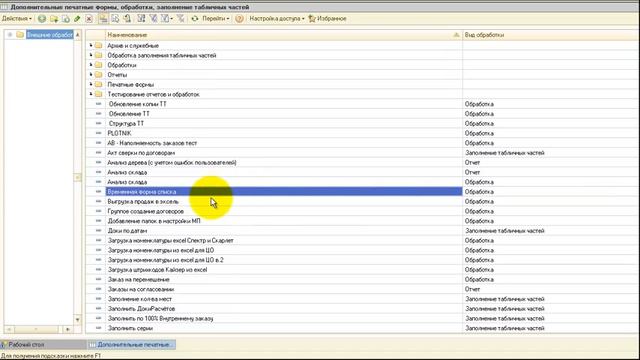Click left tree horizontal scrollbar right arrow

click(x=68, y=329)
